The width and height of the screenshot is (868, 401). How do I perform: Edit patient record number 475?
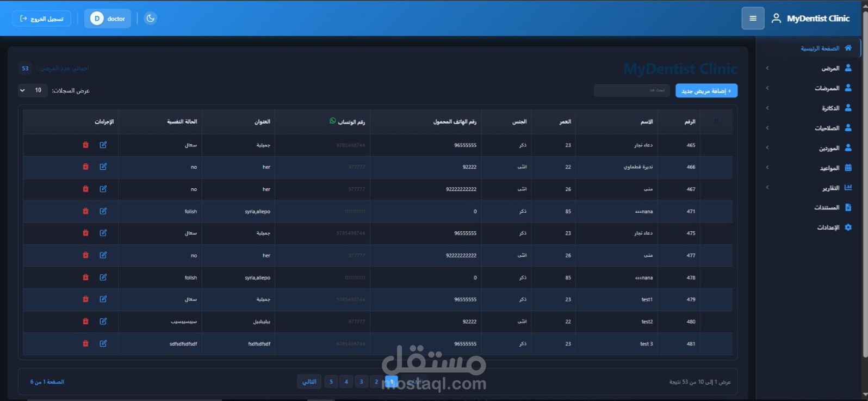[x=103, y=233]
